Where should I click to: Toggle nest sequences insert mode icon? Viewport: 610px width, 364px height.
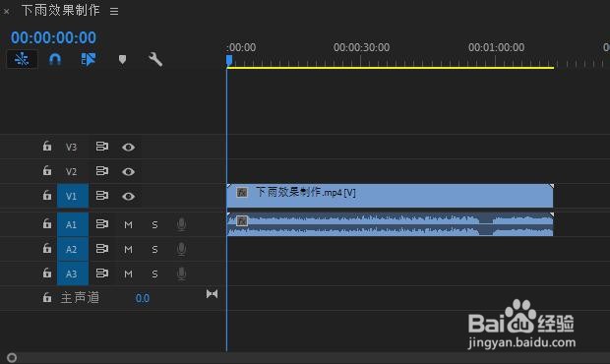(x=22, y=59)
